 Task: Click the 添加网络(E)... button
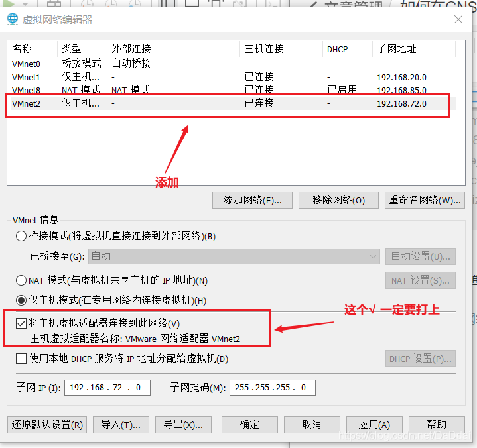(252, 200)
